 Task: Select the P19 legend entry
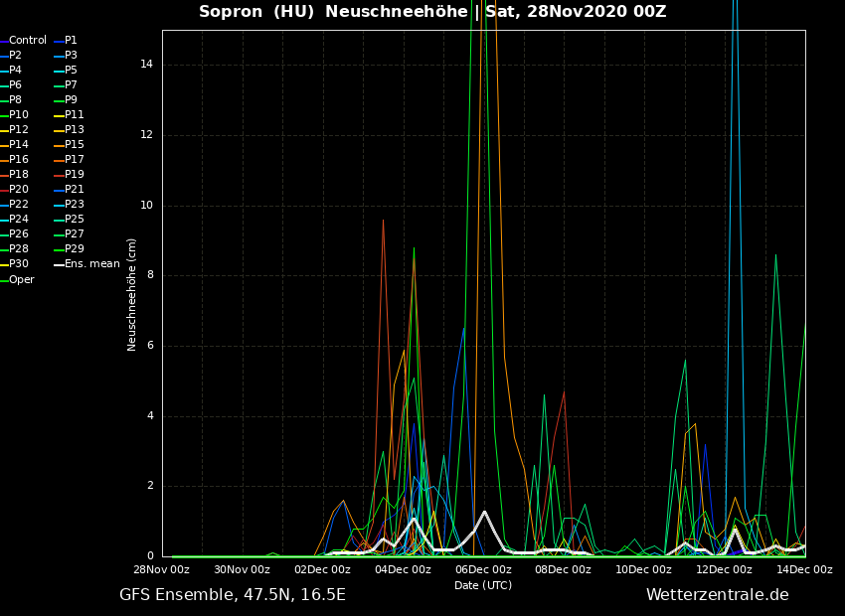tap(75, 175)
